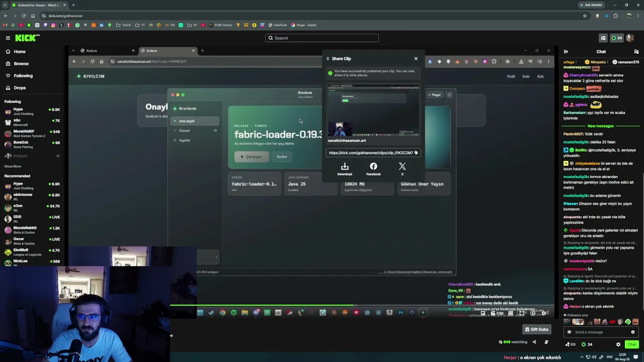Click the Send a message field

click(x=601, y=332)
